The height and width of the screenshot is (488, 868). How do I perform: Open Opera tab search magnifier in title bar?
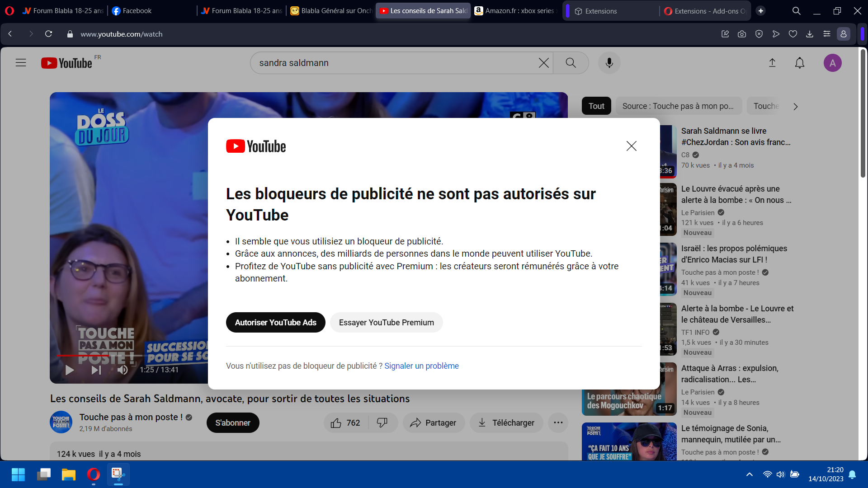[x=797, y=11]
